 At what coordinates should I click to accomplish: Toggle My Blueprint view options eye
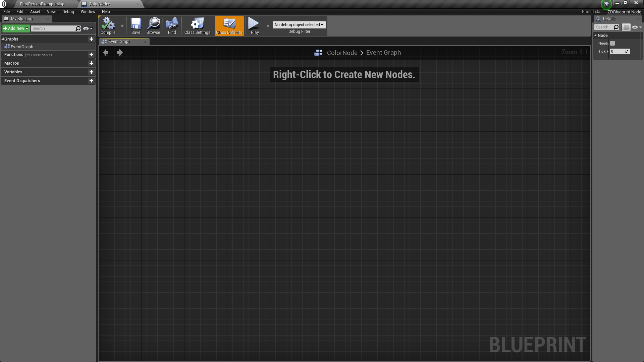click(x=86, y=28)
